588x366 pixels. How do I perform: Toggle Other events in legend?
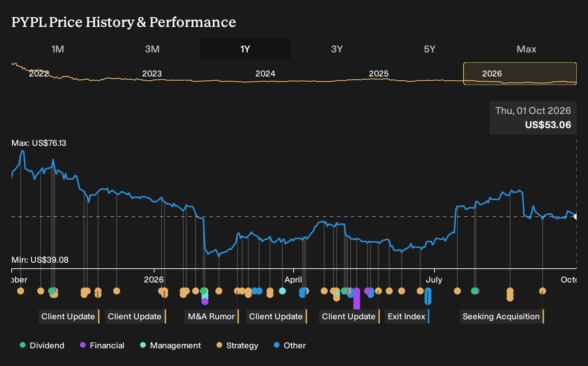tap(290, 345)
